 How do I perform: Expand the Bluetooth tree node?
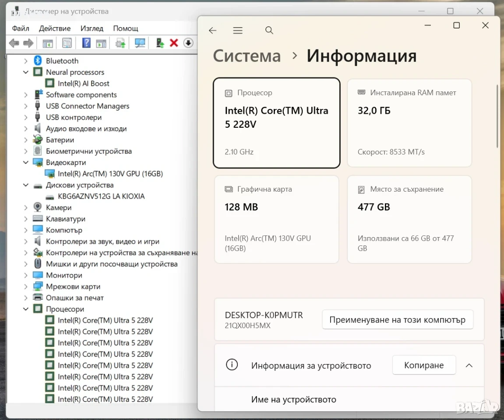tap(26, 61)
